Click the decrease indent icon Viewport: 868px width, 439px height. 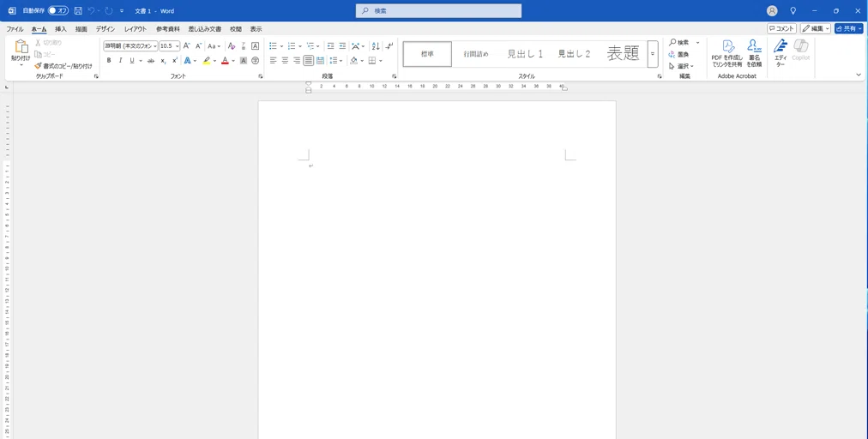330,46
